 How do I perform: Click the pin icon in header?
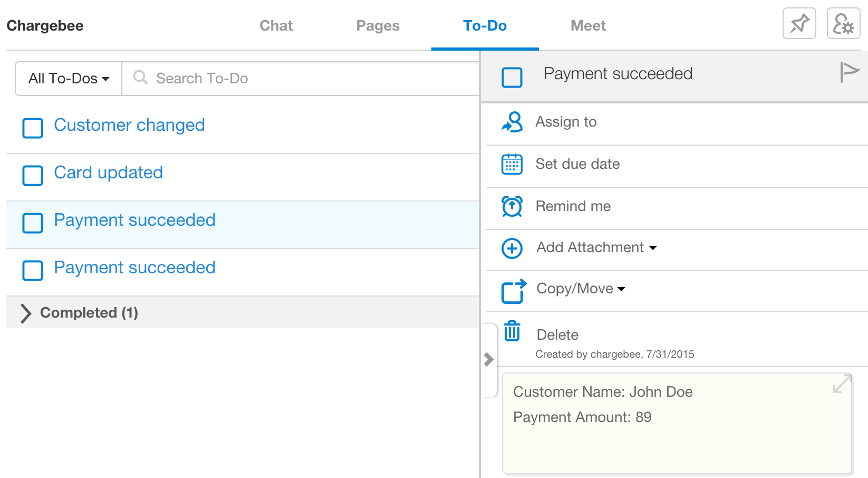tap(799, 24)
